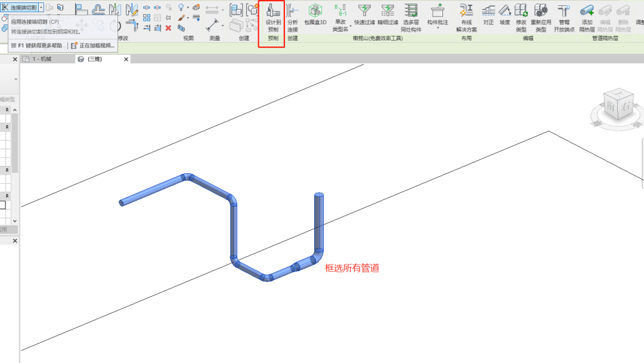
Task: Click the 正在加载视频 tooltip video link
Action: (x=93, y=45)
